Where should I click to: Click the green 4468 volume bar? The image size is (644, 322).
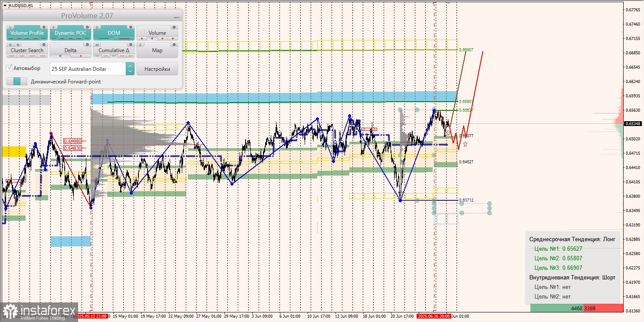tap(557, 308)
